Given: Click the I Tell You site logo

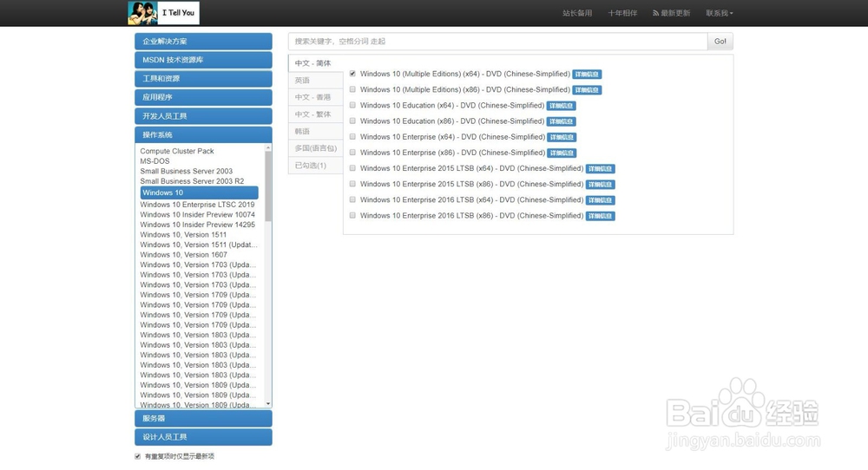Looking at the screenshot, I should (x=163, y=13).
